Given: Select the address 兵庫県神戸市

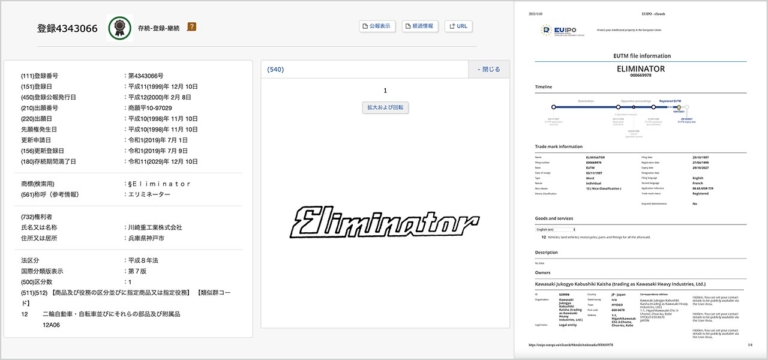Looking at the screenshot, I should click(x=146, y=238).
